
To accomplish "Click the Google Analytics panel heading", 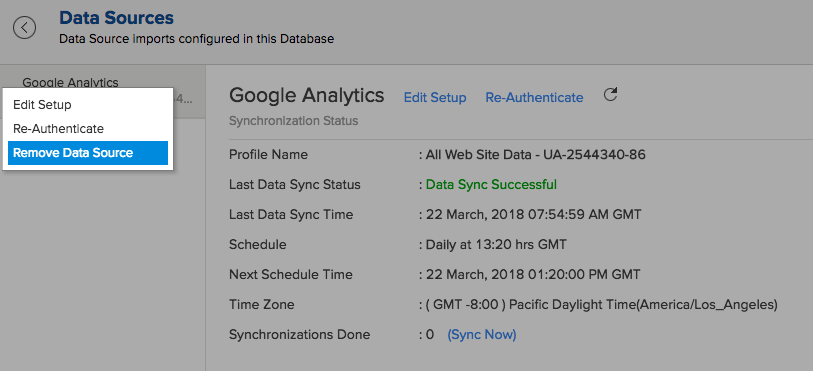I will pyautogui.click(x=306, y=95).
